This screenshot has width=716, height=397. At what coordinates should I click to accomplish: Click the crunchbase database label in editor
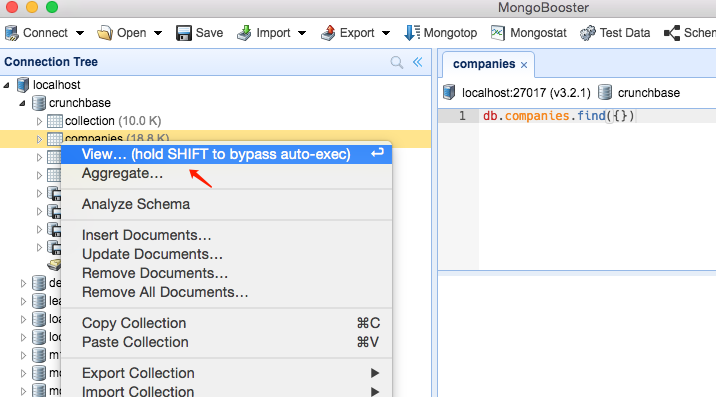pos(649,93)
